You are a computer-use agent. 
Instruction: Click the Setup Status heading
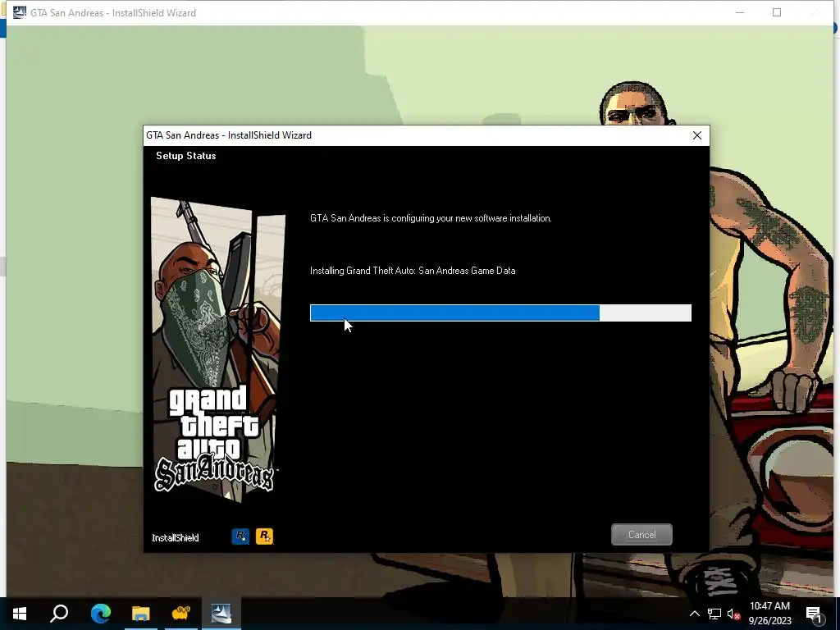point(186,156)
